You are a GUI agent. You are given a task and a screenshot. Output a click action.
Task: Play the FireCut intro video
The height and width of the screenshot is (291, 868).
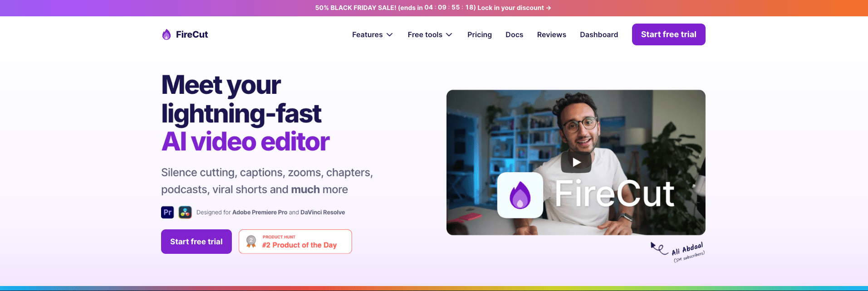click(x=576, y=162)
